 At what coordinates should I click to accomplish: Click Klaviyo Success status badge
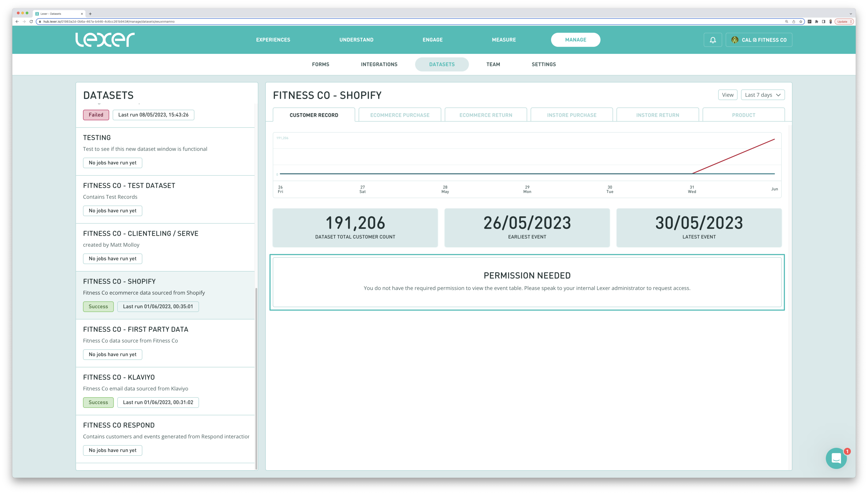point(98,402)
